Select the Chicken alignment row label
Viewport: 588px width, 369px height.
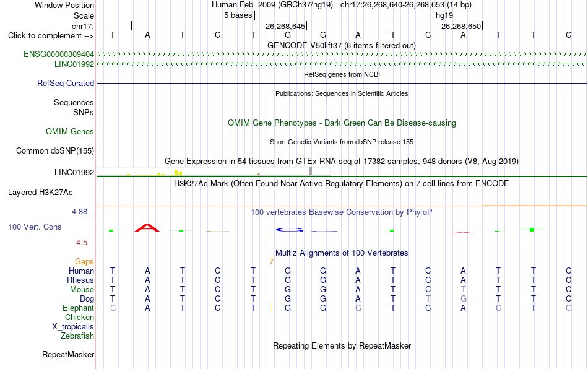tap(79, 317)
